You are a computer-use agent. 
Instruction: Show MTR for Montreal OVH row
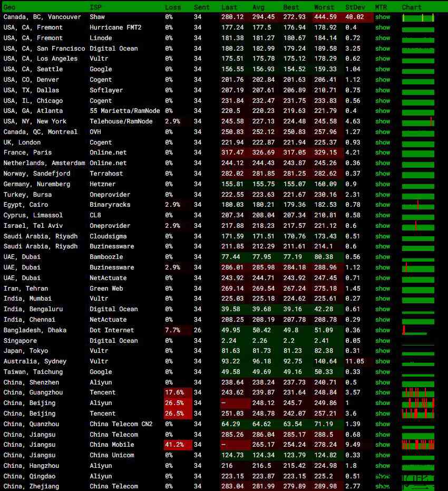tap(383, 132)
